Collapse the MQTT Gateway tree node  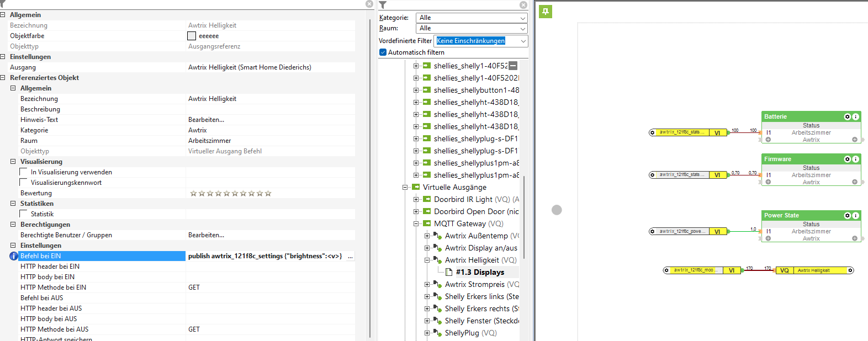(416, 224)
